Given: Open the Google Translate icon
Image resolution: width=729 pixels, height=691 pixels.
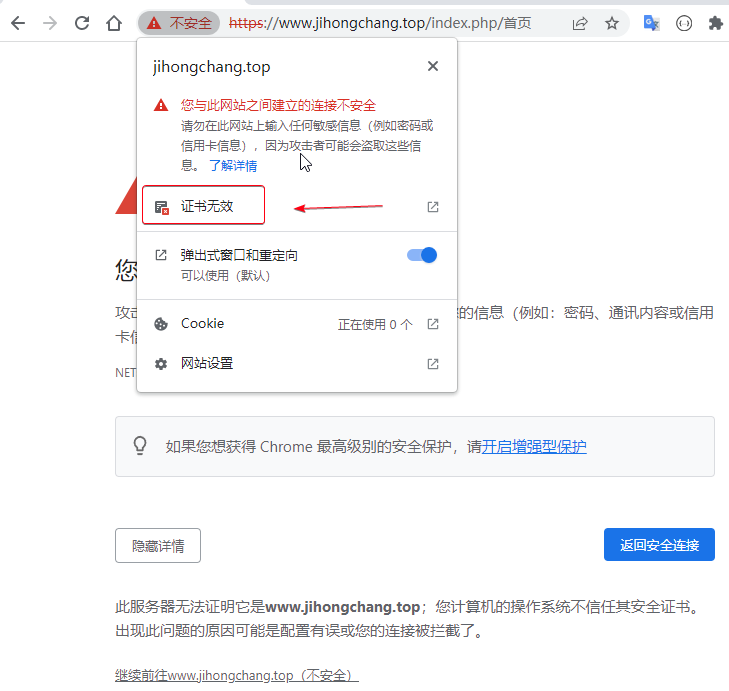Looking at the screenshot, I should click(x=651, y=23).
